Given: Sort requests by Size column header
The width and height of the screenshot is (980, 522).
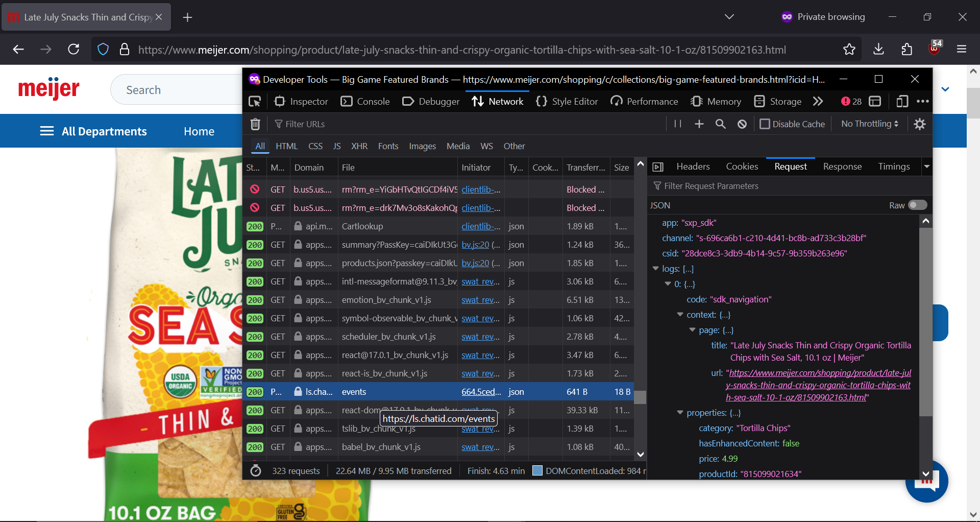Looking at the screenshot, I should pyautogui.click(x=621, y=168).
